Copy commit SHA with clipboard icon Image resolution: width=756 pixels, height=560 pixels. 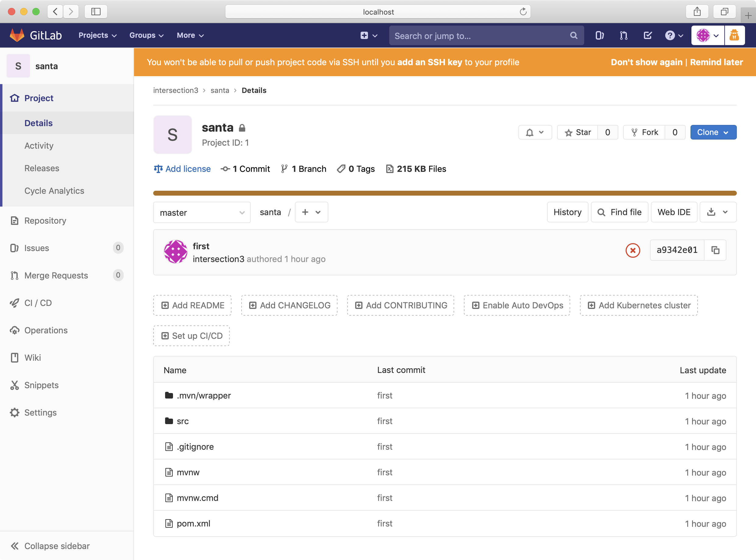pyautogui.click(x=715, y=250)
